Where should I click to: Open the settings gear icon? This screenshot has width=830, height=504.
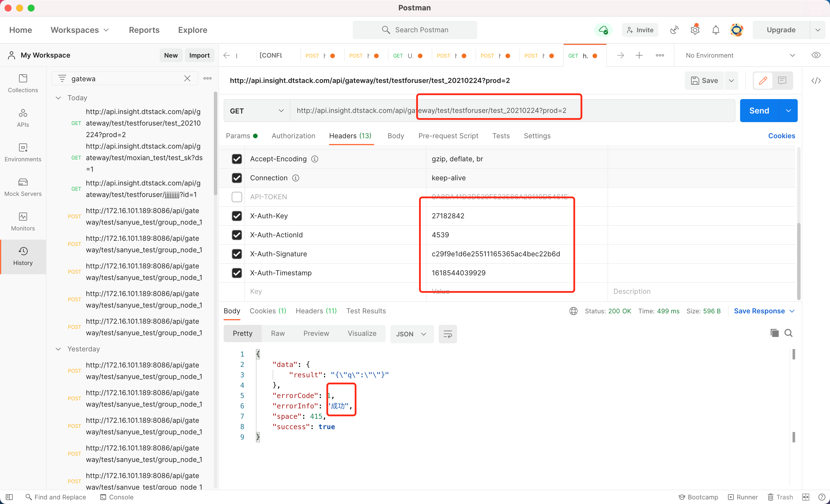coord(695,30)
